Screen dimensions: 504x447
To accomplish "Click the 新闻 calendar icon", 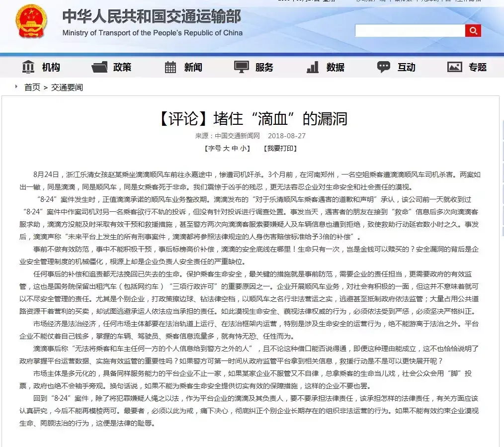I will click(x=170, y=67).
